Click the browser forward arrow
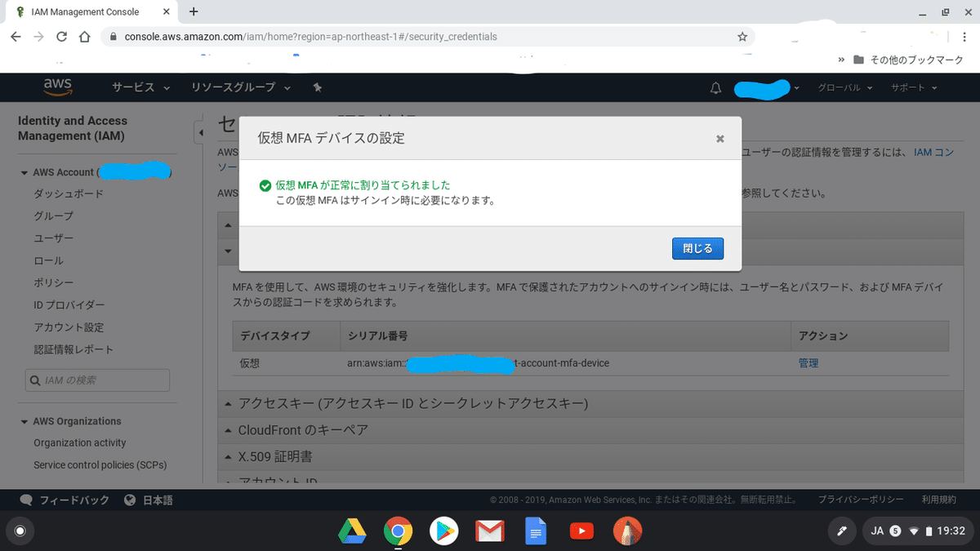This screenshot has width=980, height=551. (38, 37)
